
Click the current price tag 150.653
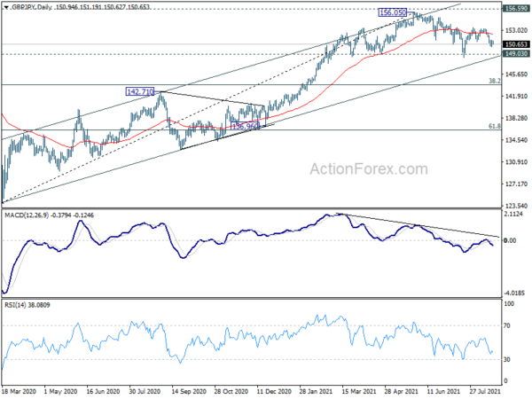tap(516, 44)
